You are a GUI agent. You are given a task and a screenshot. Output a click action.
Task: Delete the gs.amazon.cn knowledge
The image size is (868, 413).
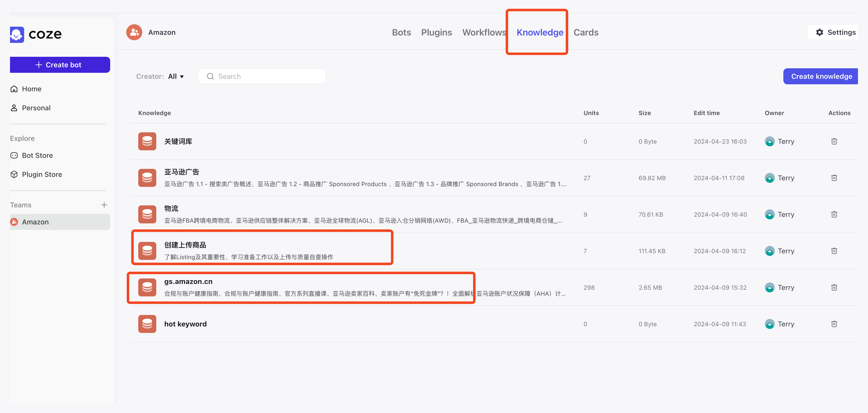click(x=834, y=287)
